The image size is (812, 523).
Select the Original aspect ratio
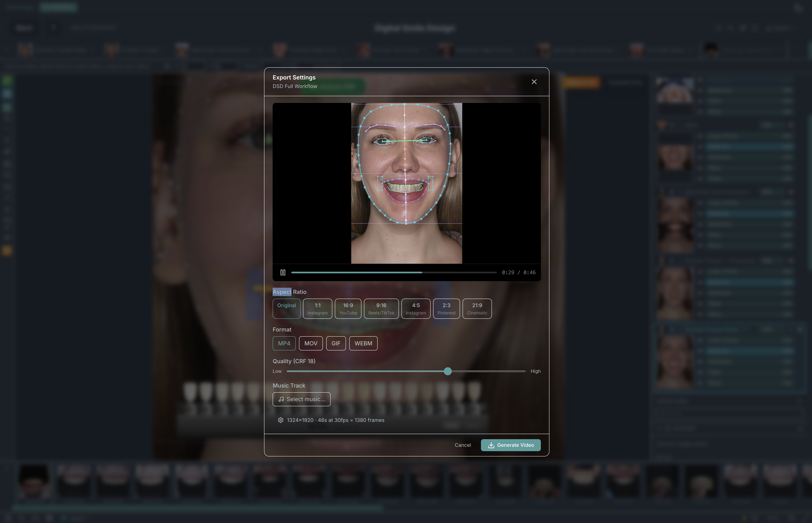pyautogui.click(x=286, y=308)
